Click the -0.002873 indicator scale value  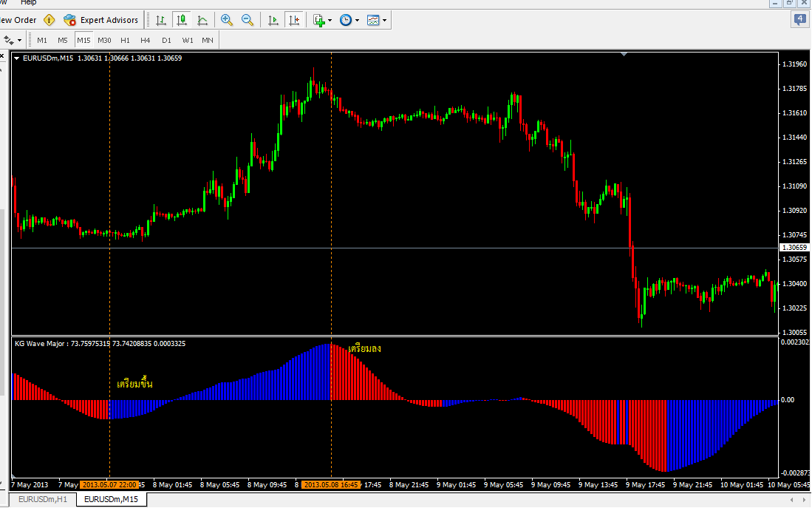click(795, 473)
